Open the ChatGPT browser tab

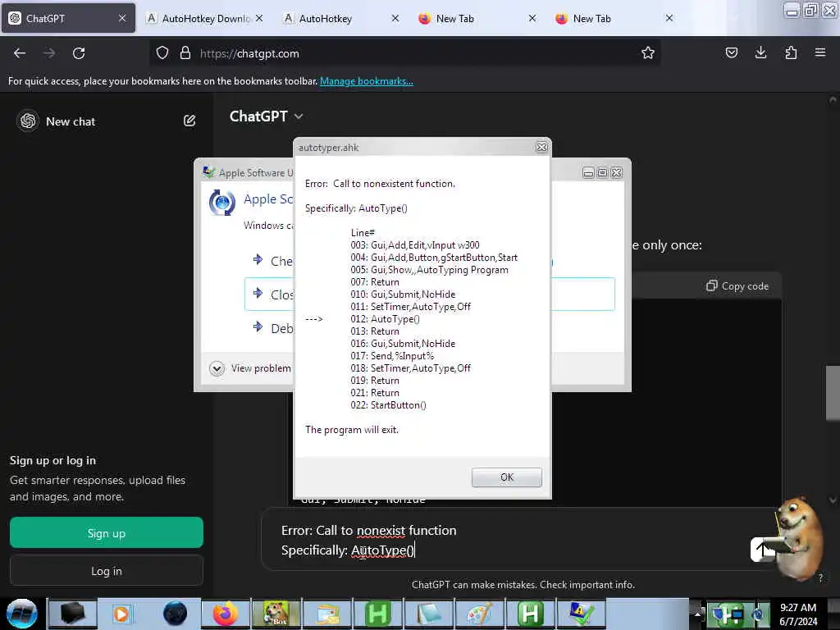tap(68, 18)
